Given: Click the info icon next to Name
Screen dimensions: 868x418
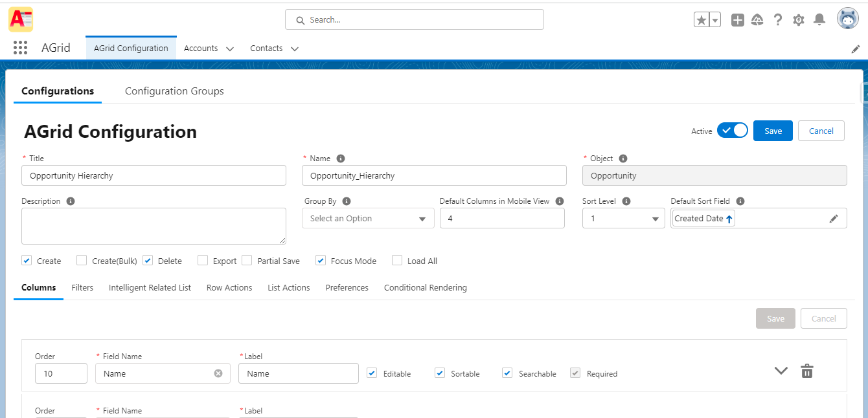Looking at the screenshot, I should (x=341, y=159).
